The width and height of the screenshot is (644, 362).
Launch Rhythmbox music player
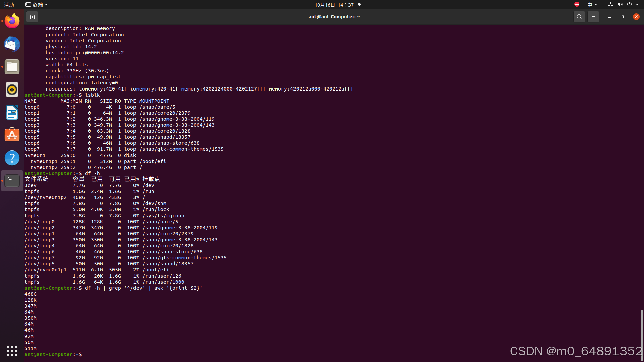pos(12,90)
